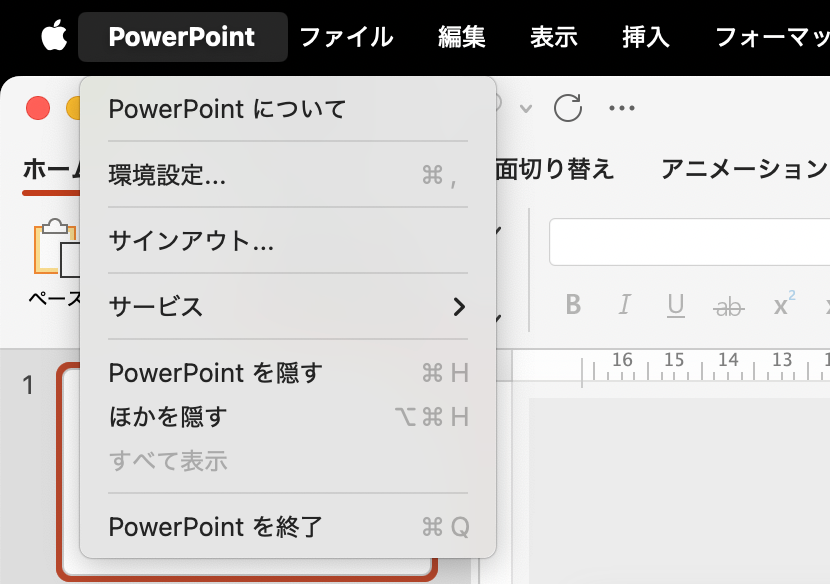The width and height of the screenshot is (830, 584).
Task: Click the horizontal ruler
Action: pyautogui.click(x=671, y=365)
